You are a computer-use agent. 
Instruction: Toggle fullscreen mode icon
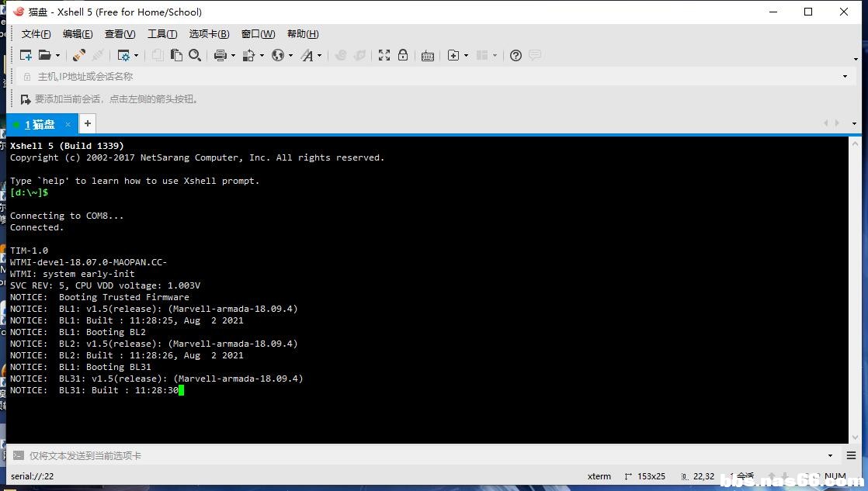tap(384, 55)
